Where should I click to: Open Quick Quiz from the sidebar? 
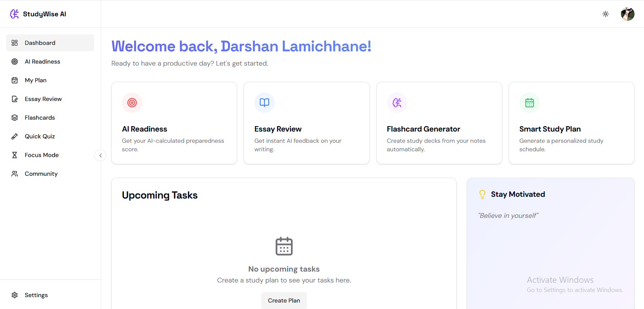(50, 136)
